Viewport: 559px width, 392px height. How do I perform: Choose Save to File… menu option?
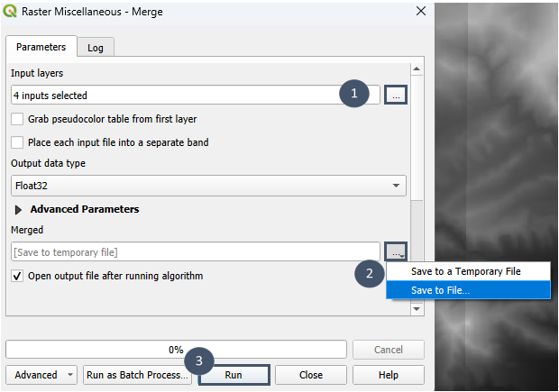(x=440, y=290)
